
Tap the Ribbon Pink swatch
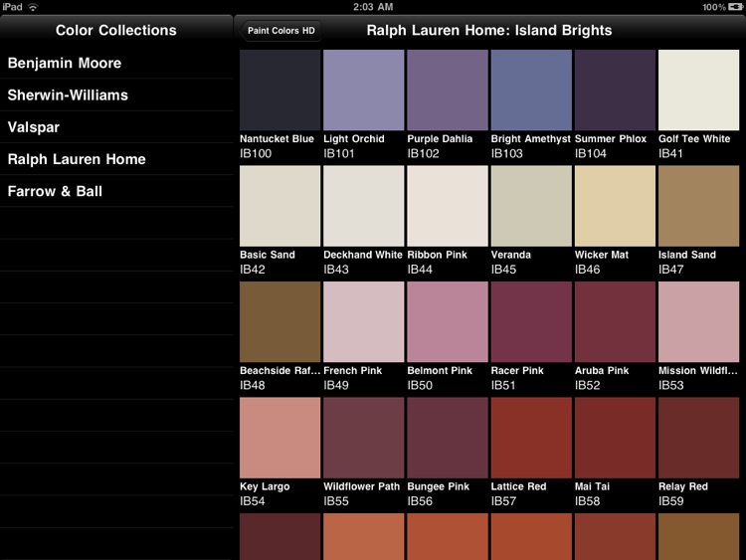coord(448,206)
